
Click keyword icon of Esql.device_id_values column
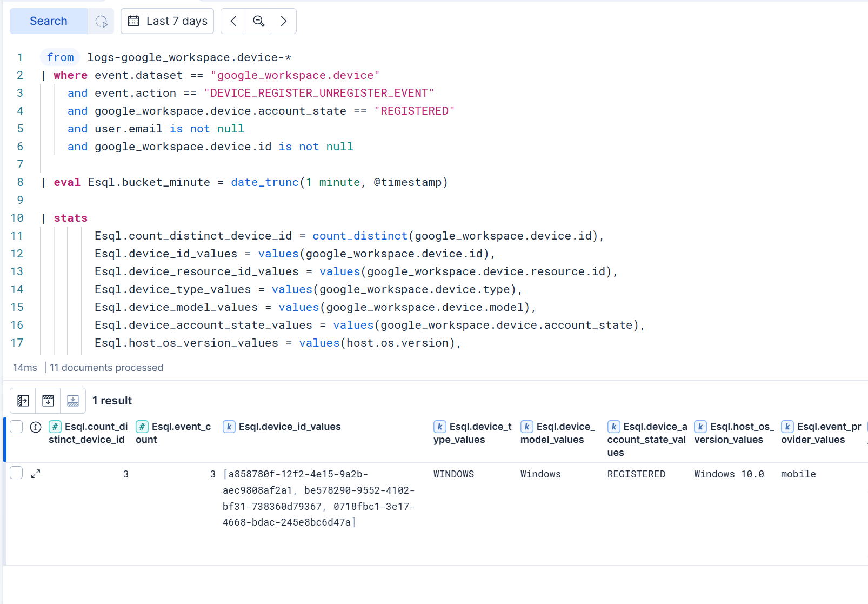coord(229,427)
